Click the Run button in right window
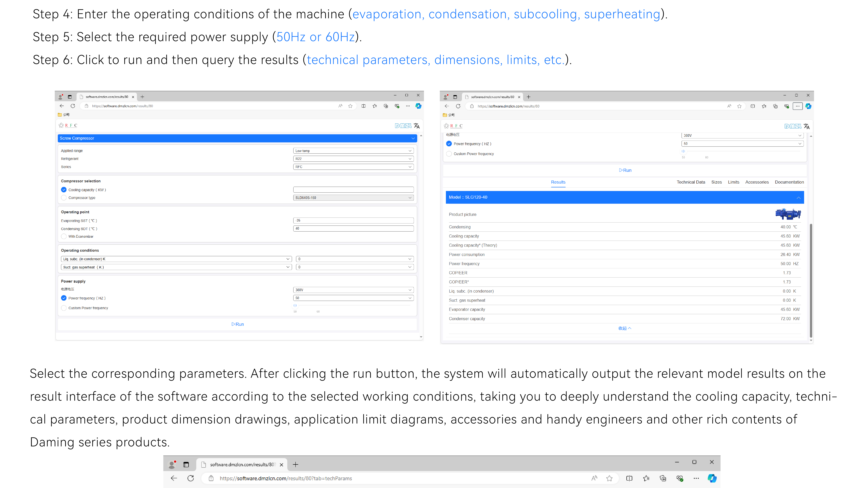The width and height of the screenshot is (868, 488). pos(625,170)
